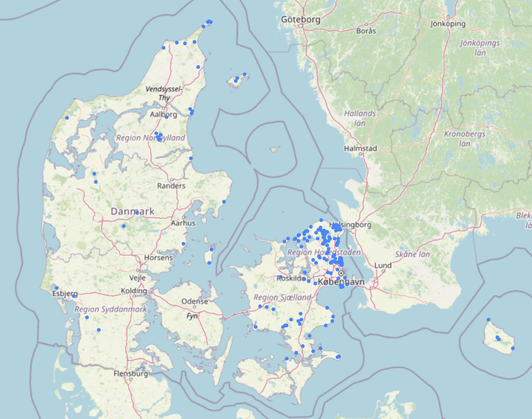Click the marker on Bornholm's northern tip

tap(489, 320)
